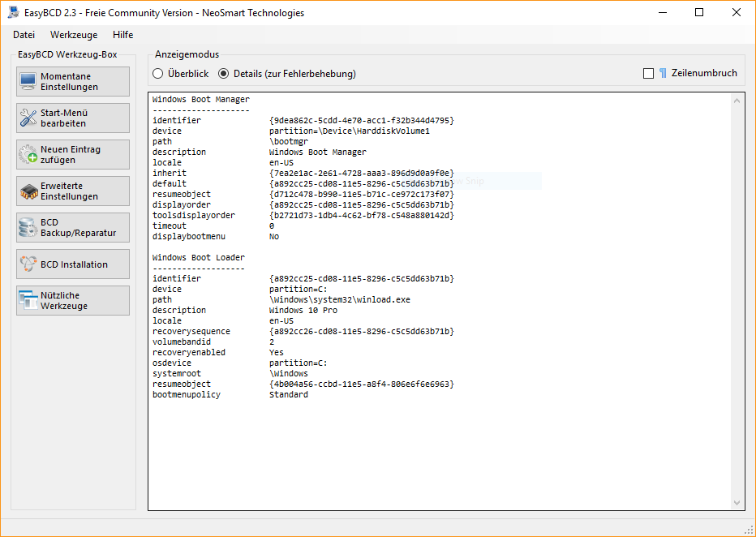
Task: Open BCD Backup/Reparatur page
Action: (x=73, y=227)
